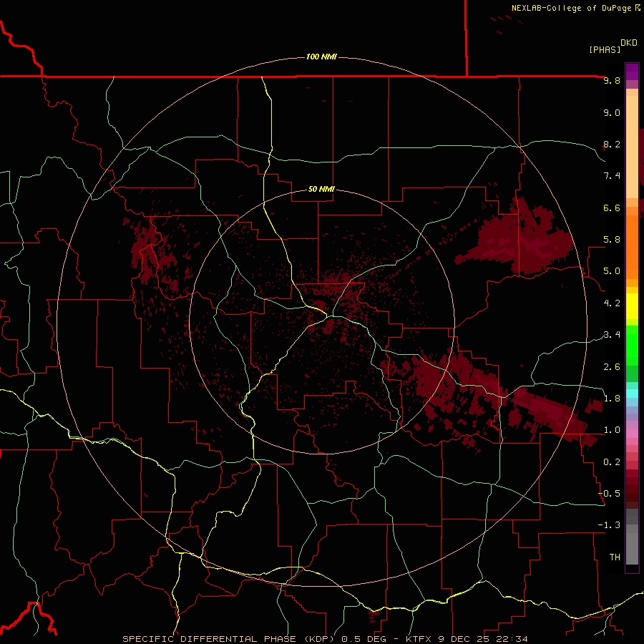644x644 pixels.
Task: Click the NEXLAB-College of DuPage label
Action: [575, 8]
